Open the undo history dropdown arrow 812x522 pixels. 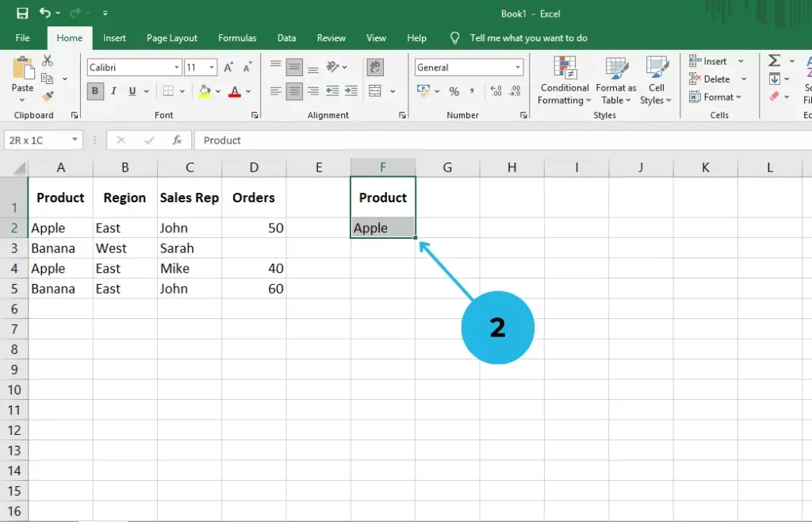(57, 13)
